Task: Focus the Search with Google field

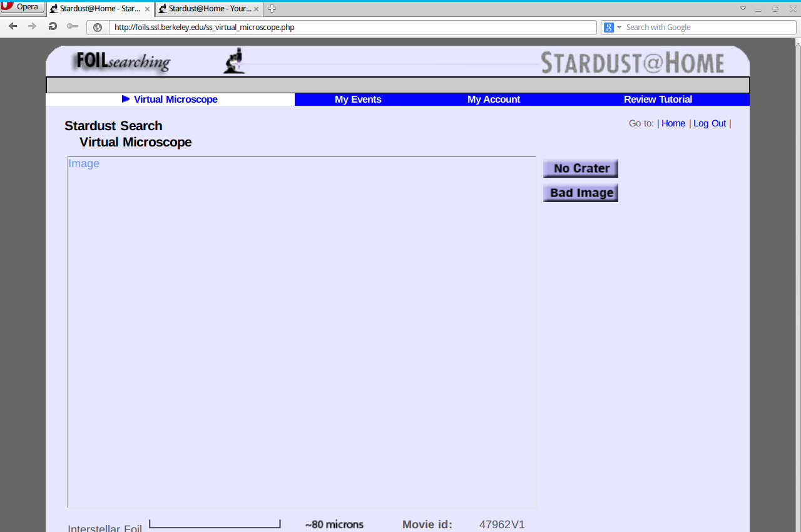Action: pos(710,28)
